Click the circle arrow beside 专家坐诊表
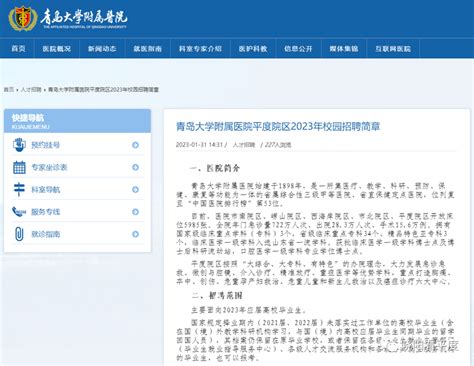 click(x=135, y=167)
